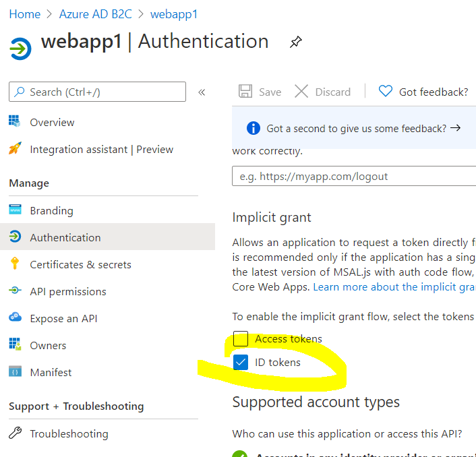Open the Azure AD B2C breadcrumb
Image resolution: width=476 pixels, height=457 pixels.
pos(95,14)
